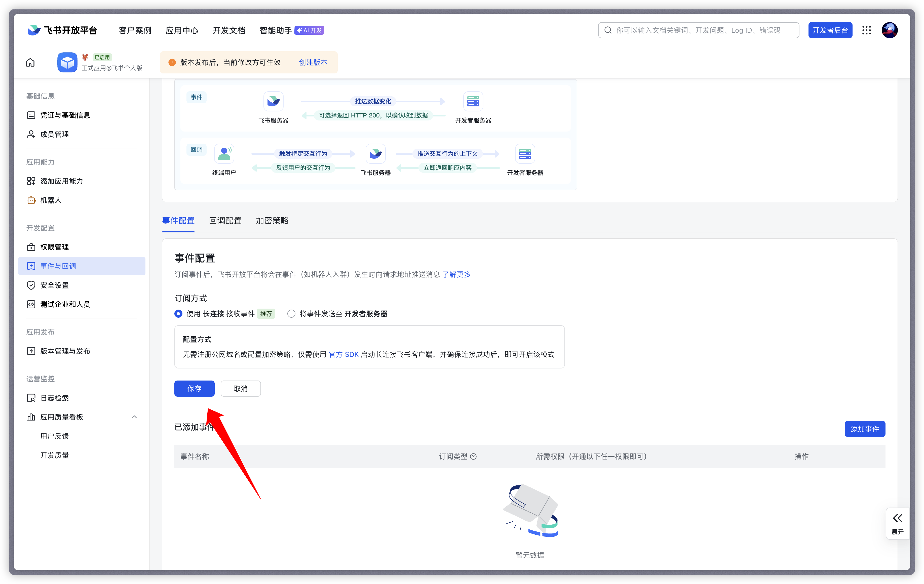Click the 添加事件 button

865,429
